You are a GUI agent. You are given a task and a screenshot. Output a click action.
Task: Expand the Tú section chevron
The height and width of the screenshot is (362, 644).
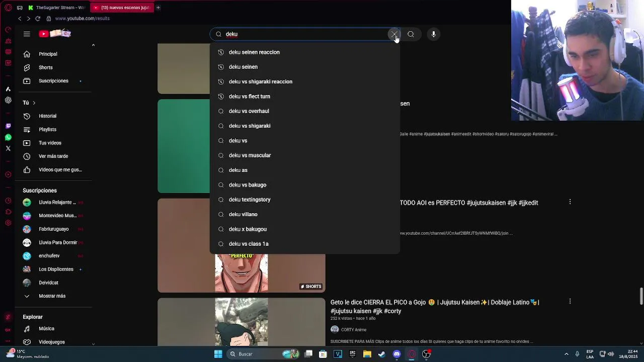(34, 103)
